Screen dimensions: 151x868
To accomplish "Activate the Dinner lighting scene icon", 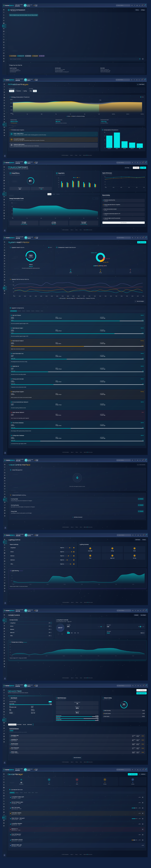I will pos(135,548).
